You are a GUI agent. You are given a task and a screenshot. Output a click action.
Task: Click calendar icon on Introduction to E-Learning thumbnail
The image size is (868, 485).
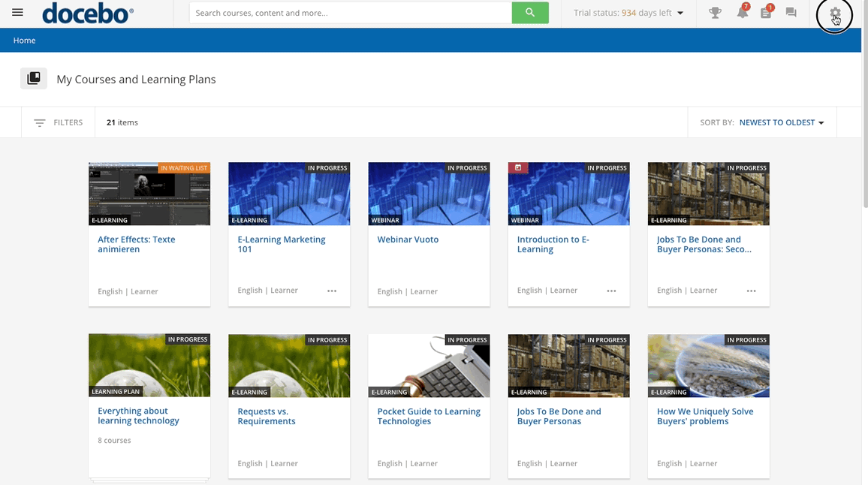tap(518, 167)
